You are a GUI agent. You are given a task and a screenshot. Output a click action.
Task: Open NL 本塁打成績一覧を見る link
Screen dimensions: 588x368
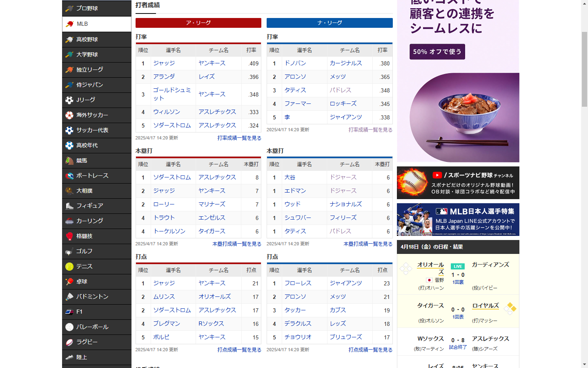(368, 244)
